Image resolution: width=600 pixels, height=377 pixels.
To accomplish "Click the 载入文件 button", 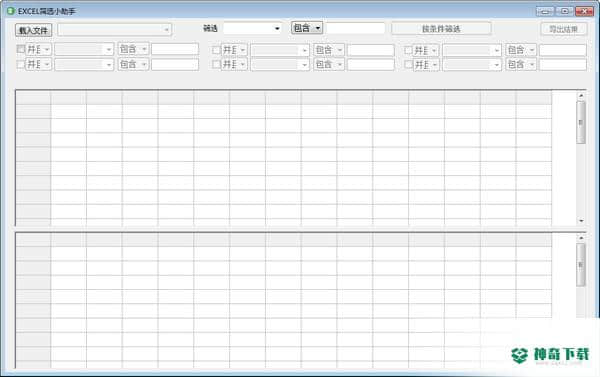I will pyautogui.click(x=34, y=30).
